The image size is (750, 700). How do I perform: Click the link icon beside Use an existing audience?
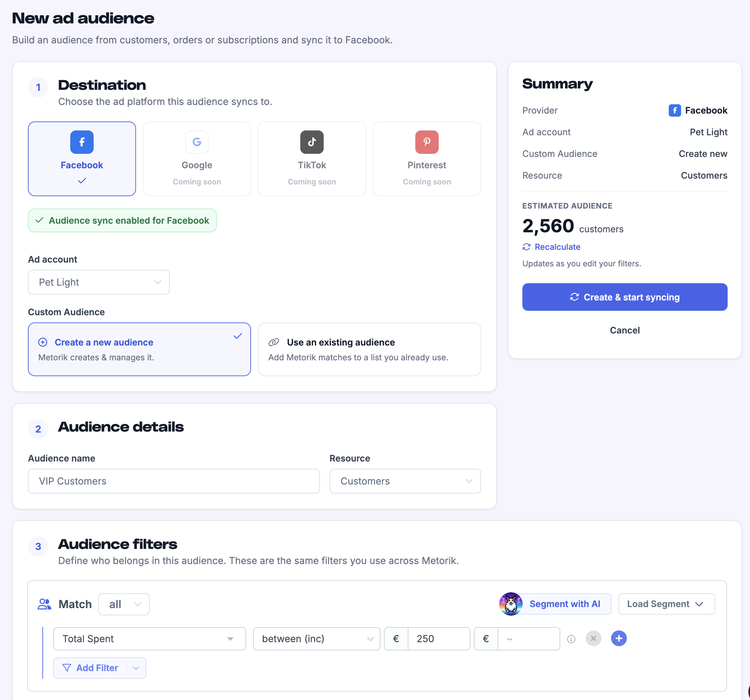pos(274,342)
